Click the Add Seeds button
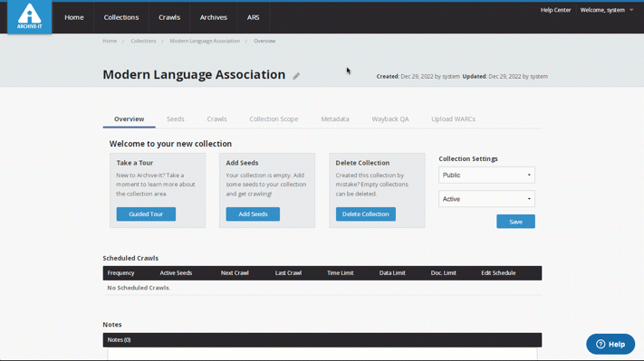 tap(253, 214)
